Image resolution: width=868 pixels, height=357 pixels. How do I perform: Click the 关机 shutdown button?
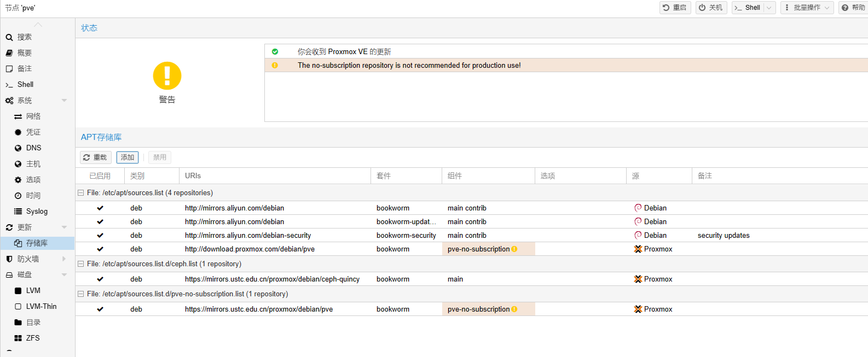(711, 8)
